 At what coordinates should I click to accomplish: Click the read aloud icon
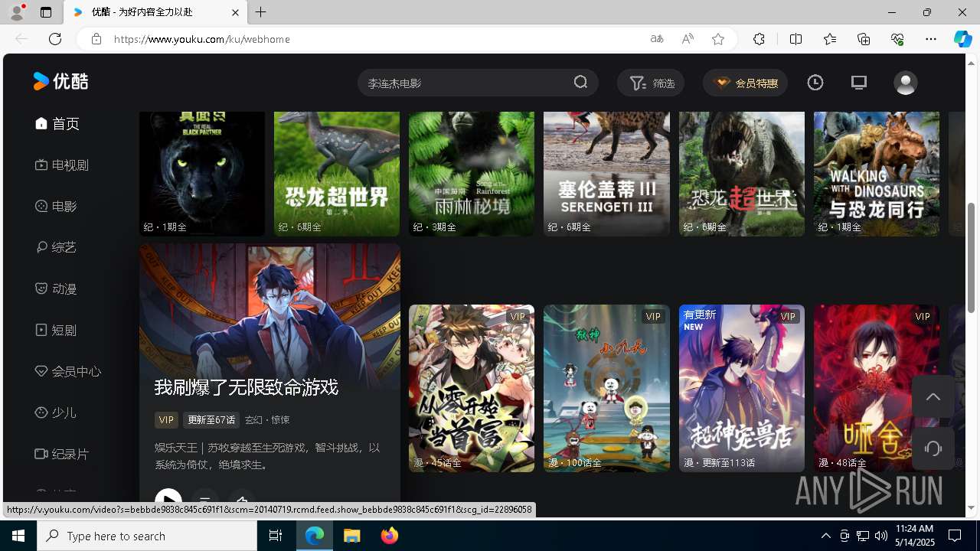(688, 39)
